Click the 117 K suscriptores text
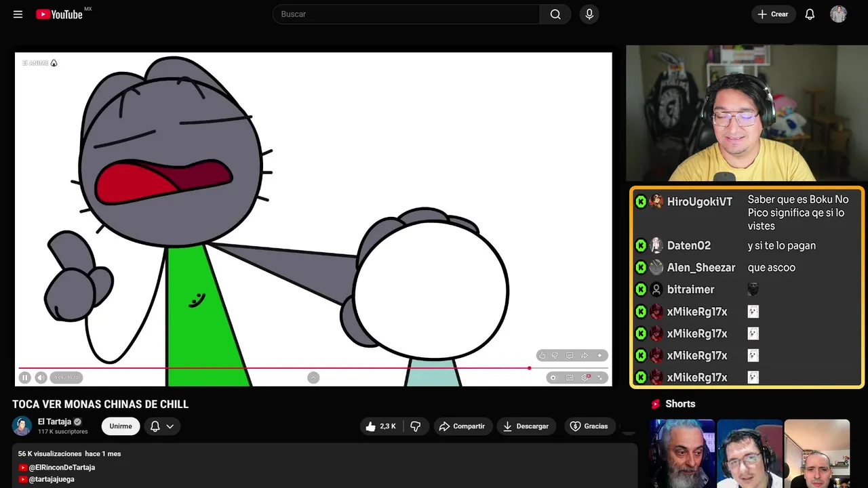The height and width of the screenshot is (488, 868). (63, 432)
